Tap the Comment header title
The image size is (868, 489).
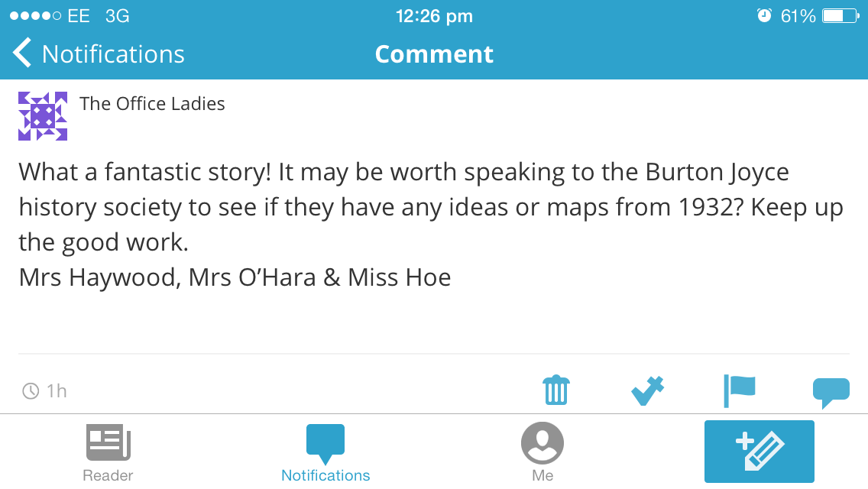434,54
